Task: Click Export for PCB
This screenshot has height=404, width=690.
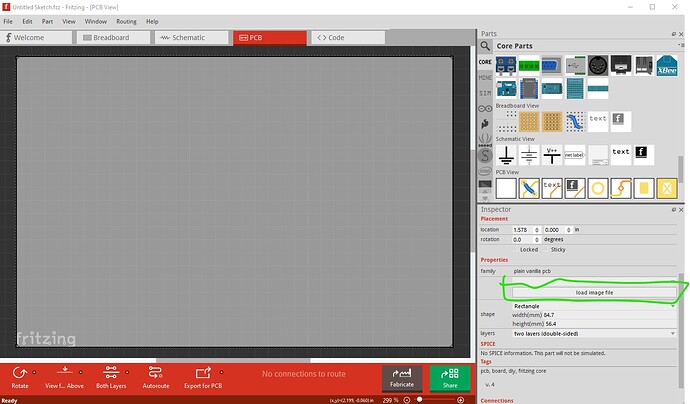Action: pos(203,378)
